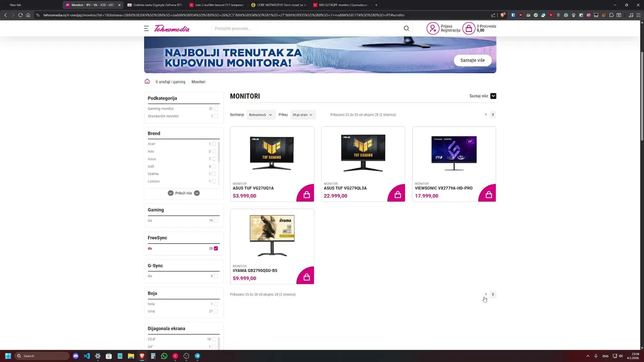Viewport: 644px width, 362px height.
Task: Switch to the Lian Li Lancool 217 tab
Action: point(216,5)
